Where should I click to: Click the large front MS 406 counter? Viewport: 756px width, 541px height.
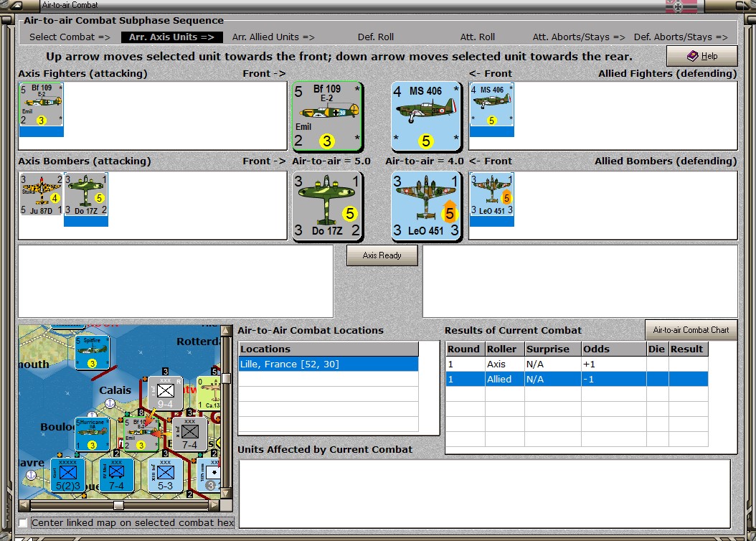click(426, 116)
